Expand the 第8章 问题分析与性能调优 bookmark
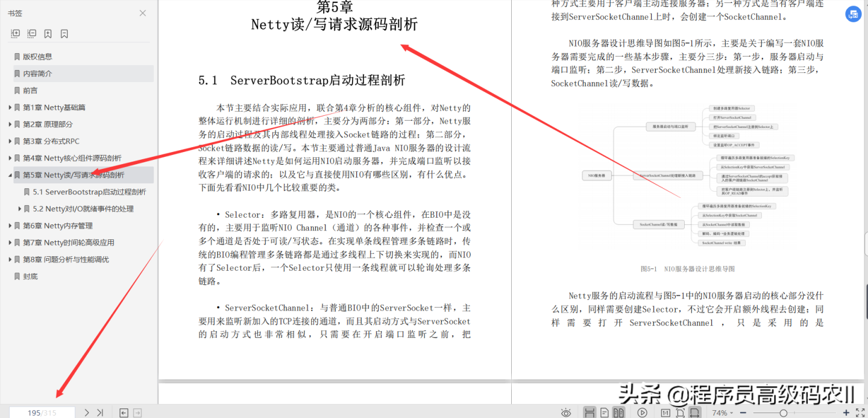868x418 pixels. pos(10,259)
